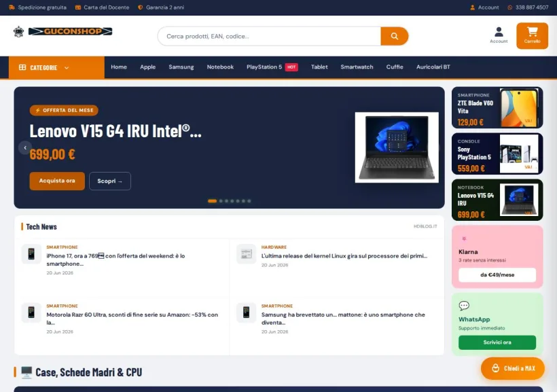Open the iPhone 17 weekend offer article
557x392 pixels.
click(115, 260)
